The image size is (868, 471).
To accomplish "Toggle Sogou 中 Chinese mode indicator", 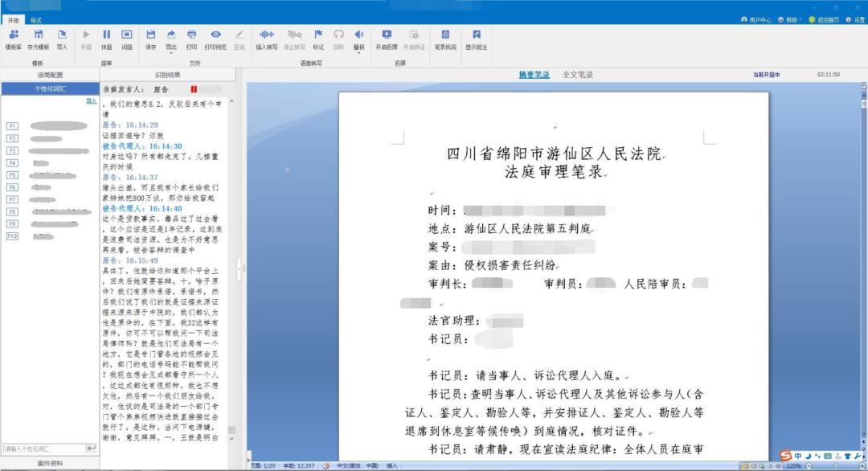I will (x=798, y=456).
